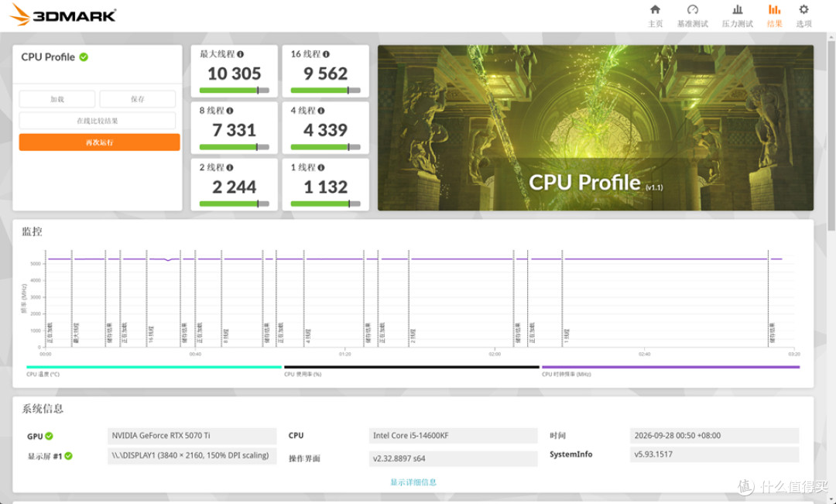The image size is (836, 504).
Task: Click the 2026-09-28 00:50 +08:00 time field
Action: (x=714, y=436)
